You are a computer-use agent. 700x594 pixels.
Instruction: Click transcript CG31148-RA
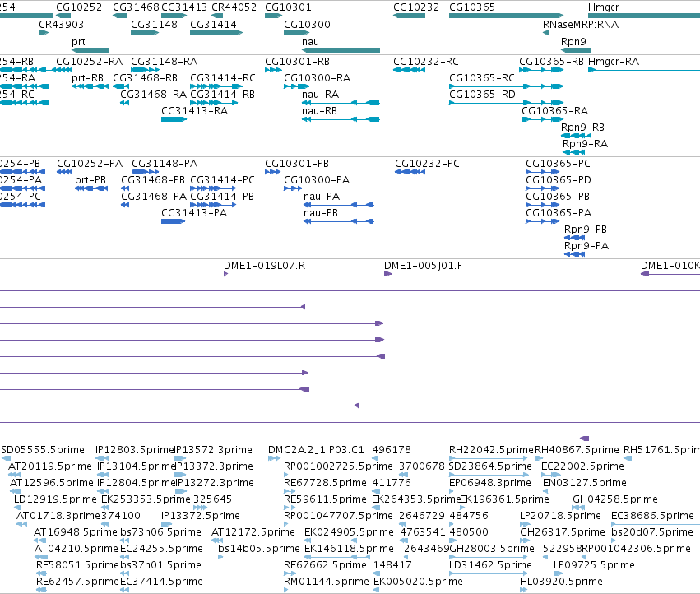tap(164, 61)
